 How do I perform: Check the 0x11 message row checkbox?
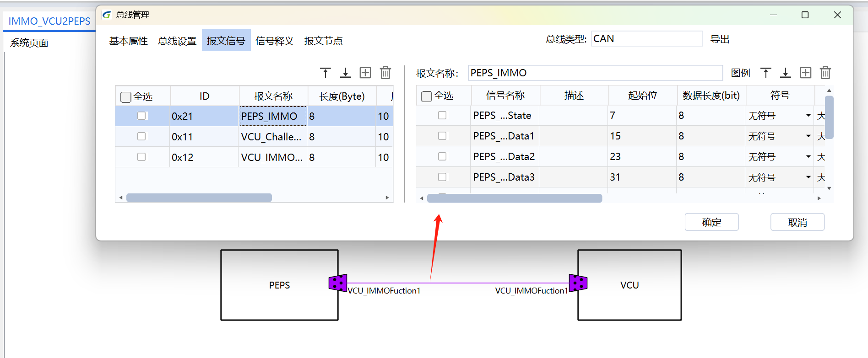click(141, 136)
